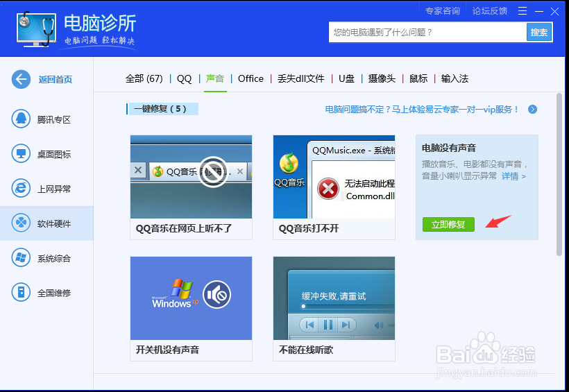
Task: Switch to the Office tab
Action: tap(250, 78)
